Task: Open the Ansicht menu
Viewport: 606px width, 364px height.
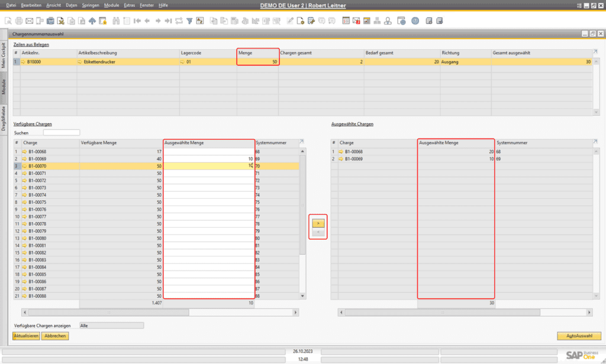Action: (53, 5)
